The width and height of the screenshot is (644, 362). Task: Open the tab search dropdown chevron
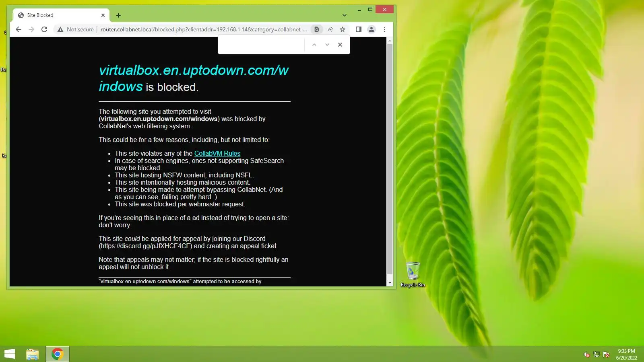(344, 15)
